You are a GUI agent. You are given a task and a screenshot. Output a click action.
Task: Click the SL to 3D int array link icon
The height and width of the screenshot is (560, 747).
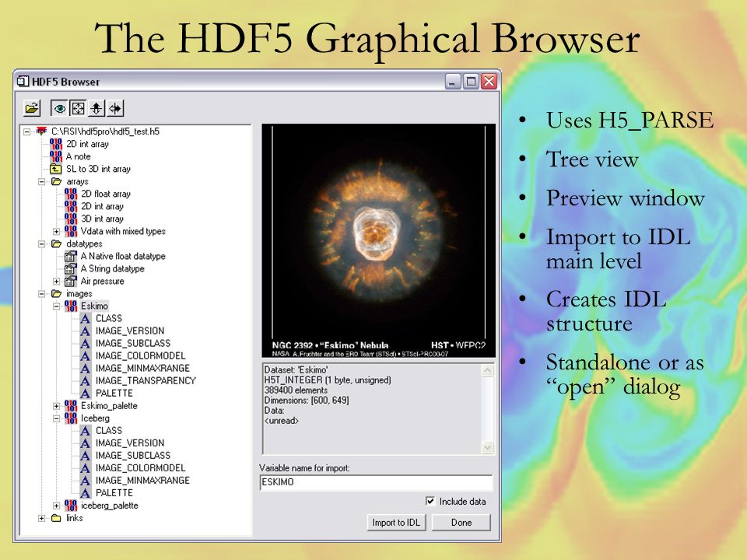tap(56, 169)
